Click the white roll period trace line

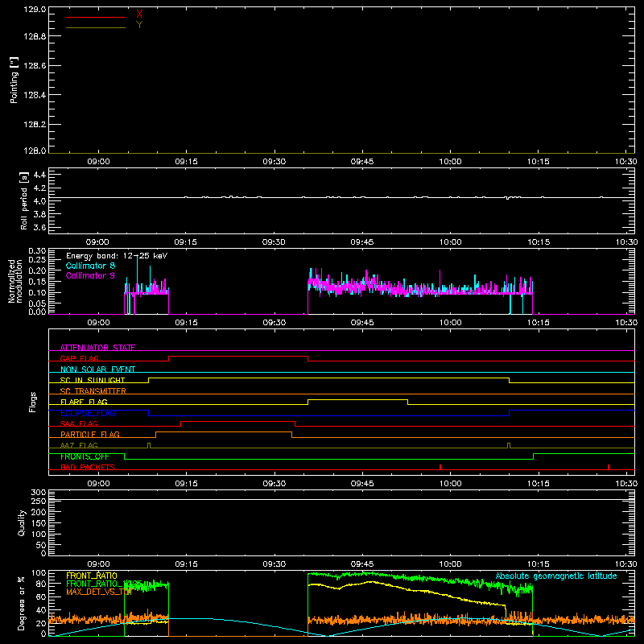(x=341, y=197)
